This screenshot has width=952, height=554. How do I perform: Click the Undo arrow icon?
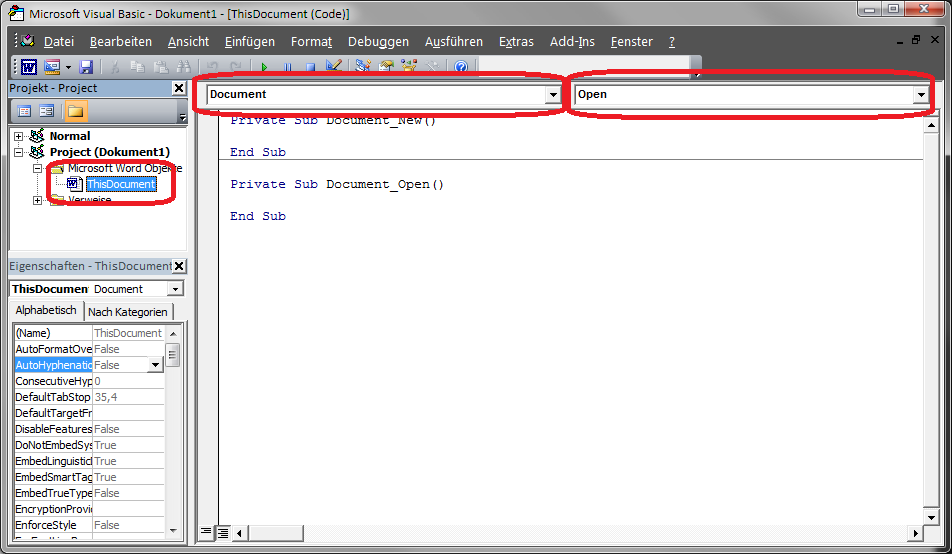(212, 66)
